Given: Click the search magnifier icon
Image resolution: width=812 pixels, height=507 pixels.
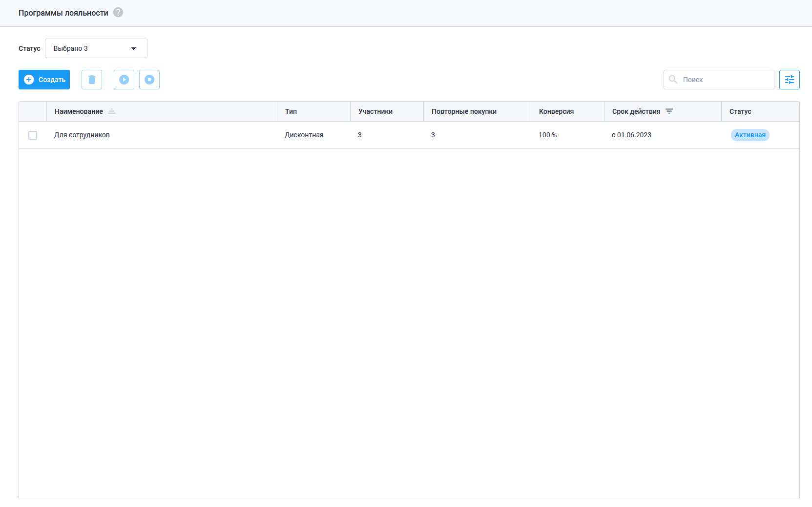Looking at the screenshot, I should 673,80.
